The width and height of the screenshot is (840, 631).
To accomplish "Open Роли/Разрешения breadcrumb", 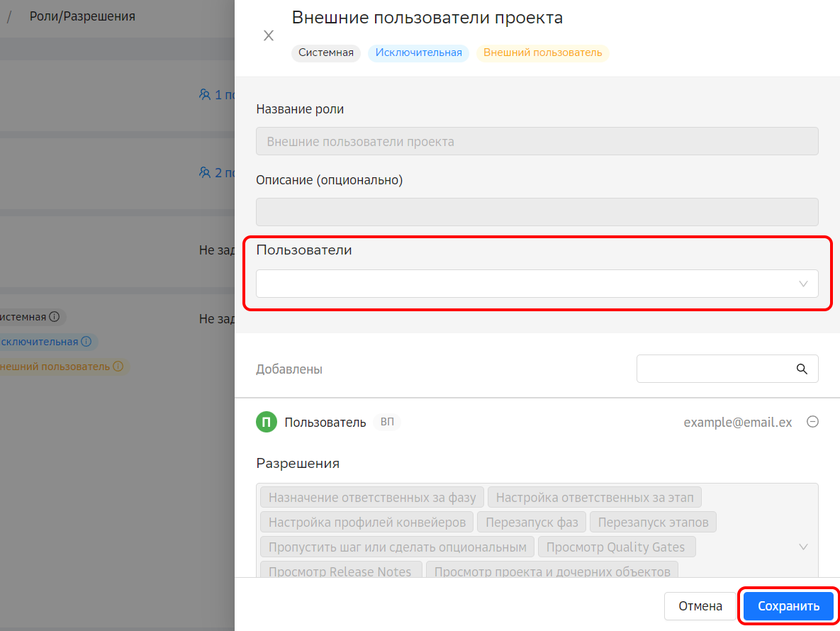I will pos(82,16).
